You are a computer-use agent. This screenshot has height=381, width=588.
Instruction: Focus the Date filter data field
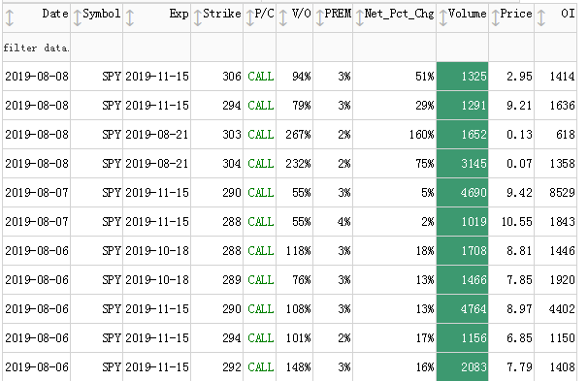pos(36,48)
